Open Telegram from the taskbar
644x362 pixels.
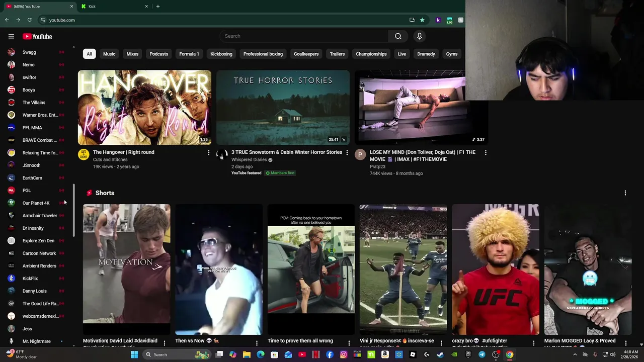click(482, 354)
